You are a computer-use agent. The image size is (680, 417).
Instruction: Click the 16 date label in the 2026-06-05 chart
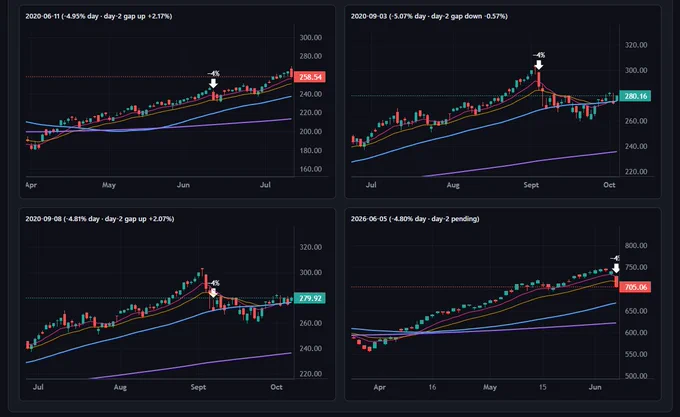click(432, 387)
